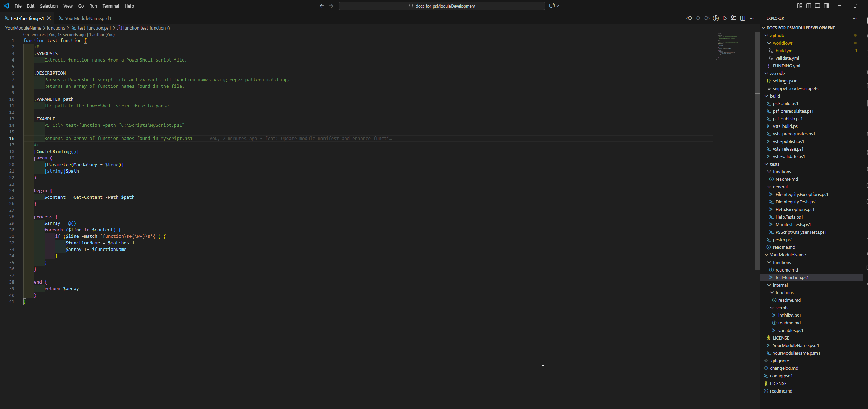Toggle GitLens file blame icon
This screenshot has height=409, width=868.
[716, 18]
